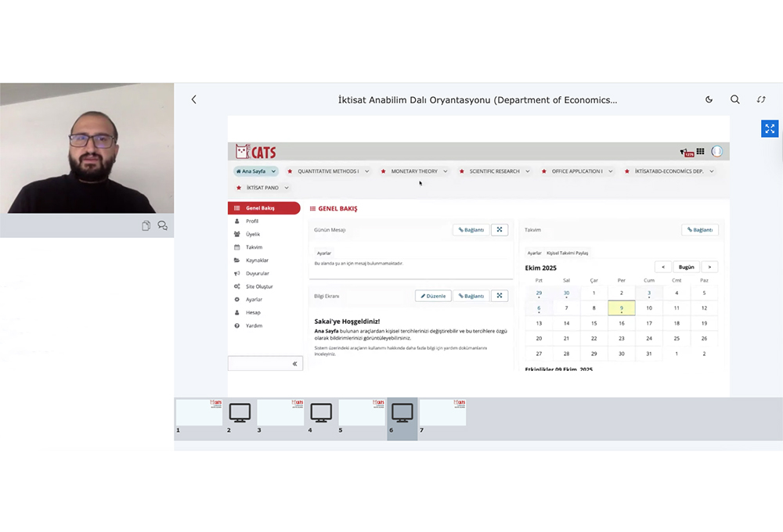Click the Bugün button in the calendar

pyautogui.click(x=687, y=267)
